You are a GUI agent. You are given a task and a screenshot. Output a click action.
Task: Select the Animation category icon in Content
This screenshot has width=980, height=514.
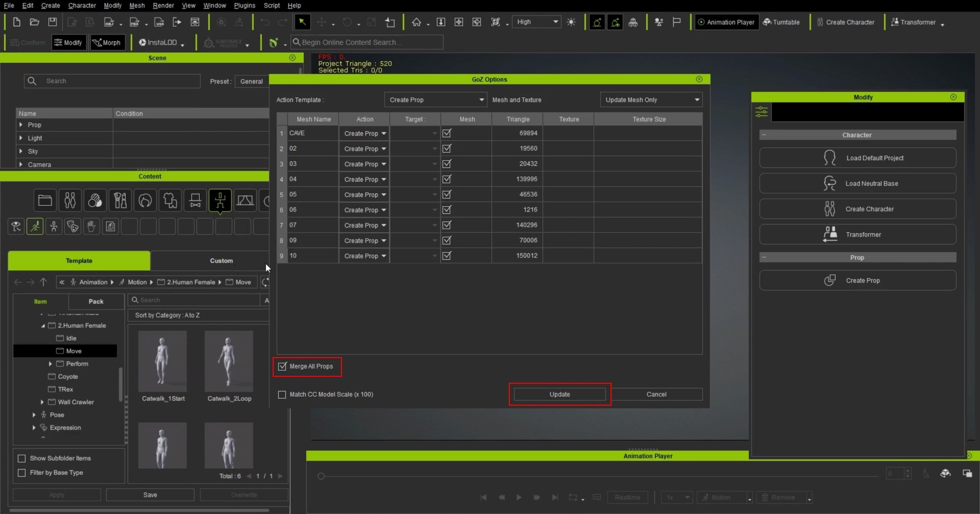(x=220, y=200)
